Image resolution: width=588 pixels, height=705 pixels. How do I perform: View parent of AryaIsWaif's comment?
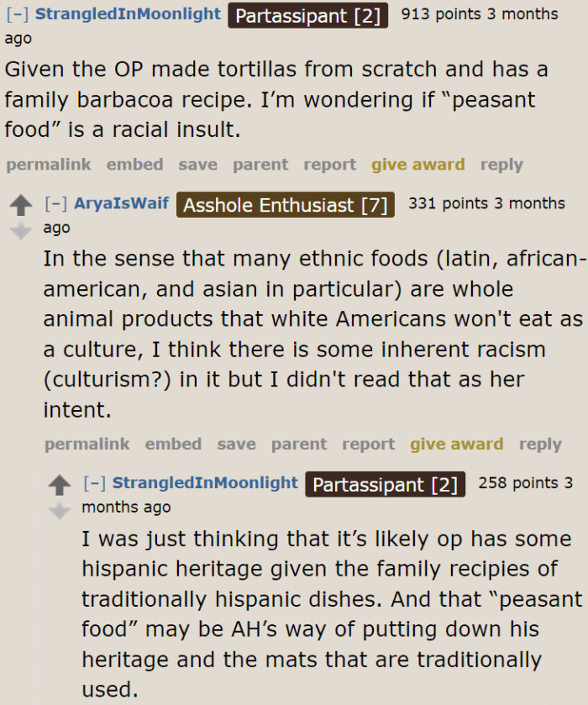click(x=299, y=444)
